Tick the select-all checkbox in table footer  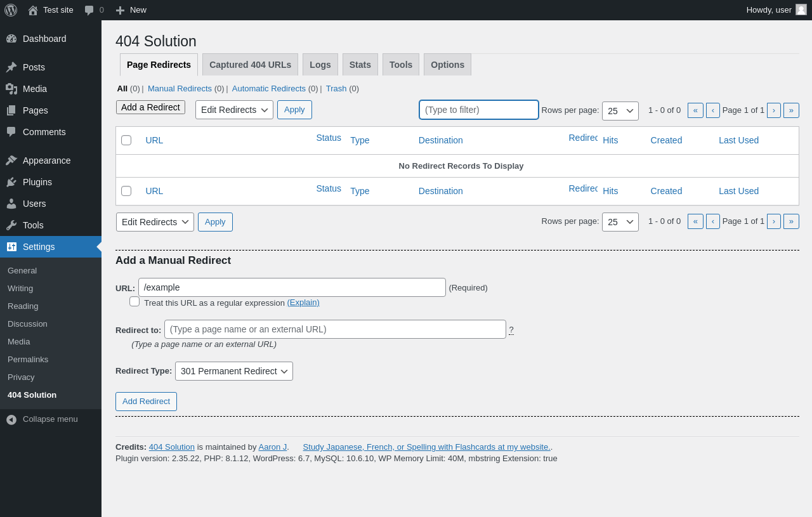(x=126, y=191)
